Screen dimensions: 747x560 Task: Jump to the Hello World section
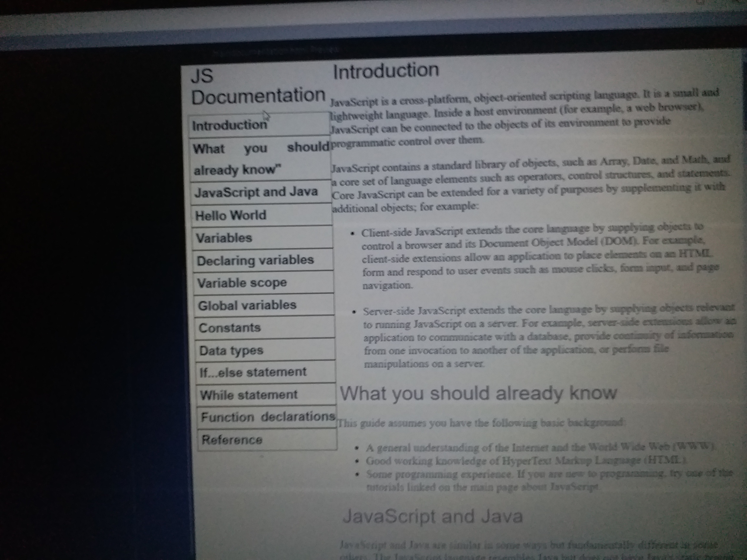pyautogui.click(x=231, y=215)
